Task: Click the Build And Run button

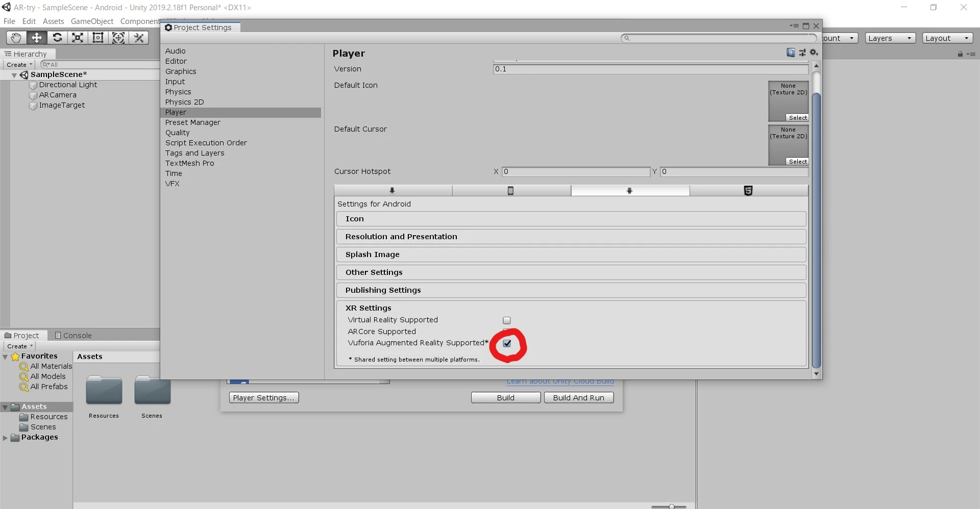Action: pos(579,398)
